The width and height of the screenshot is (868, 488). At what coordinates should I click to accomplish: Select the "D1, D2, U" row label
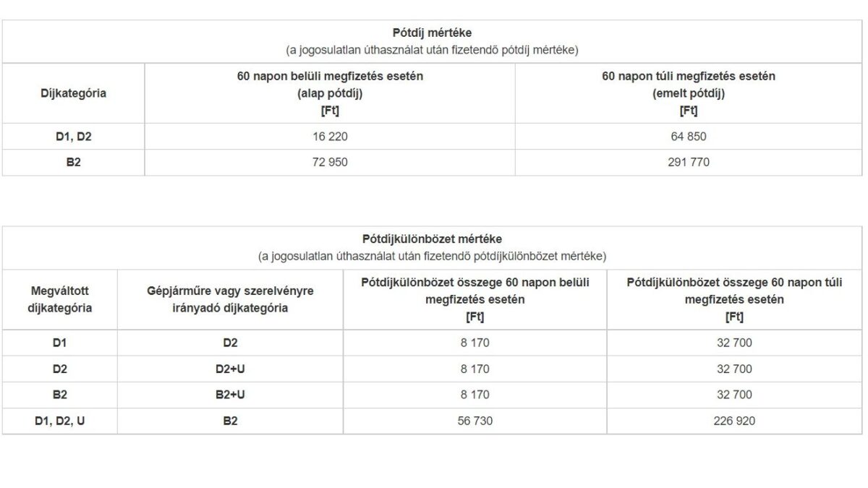(60, 421)
